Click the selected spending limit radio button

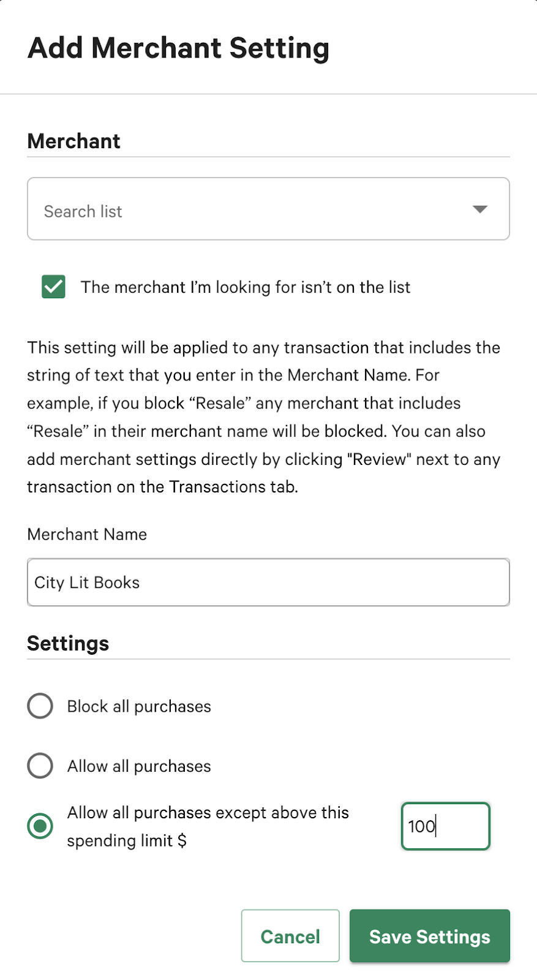click(40, 826)
